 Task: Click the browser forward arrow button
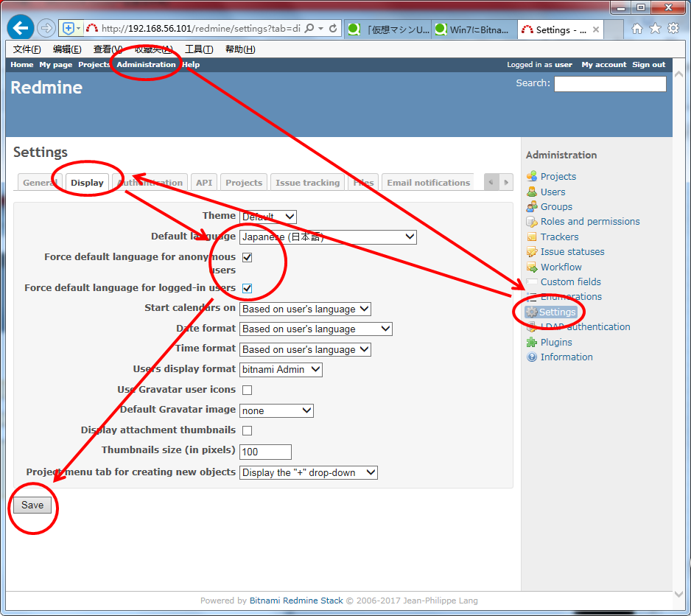(46, 29)
